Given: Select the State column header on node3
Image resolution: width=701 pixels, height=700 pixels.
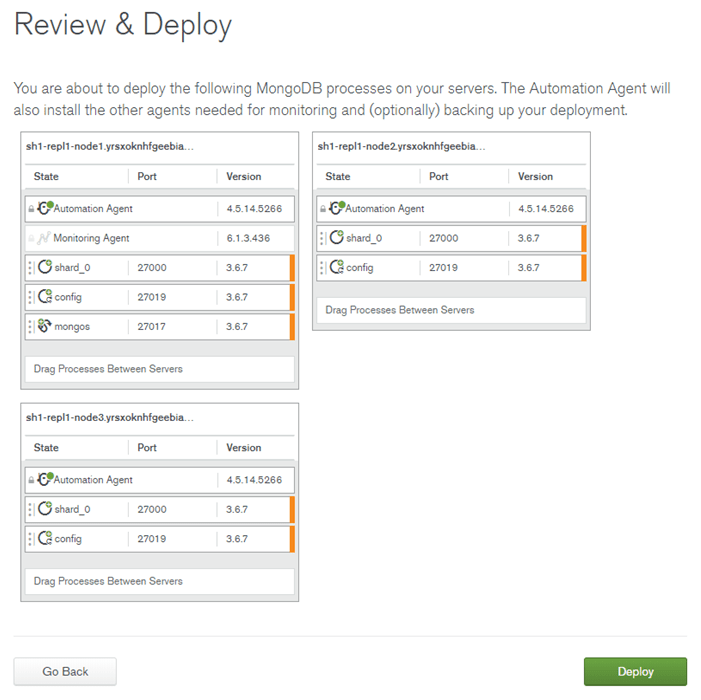Looking at the screenshot, I should tap(46, 447).
